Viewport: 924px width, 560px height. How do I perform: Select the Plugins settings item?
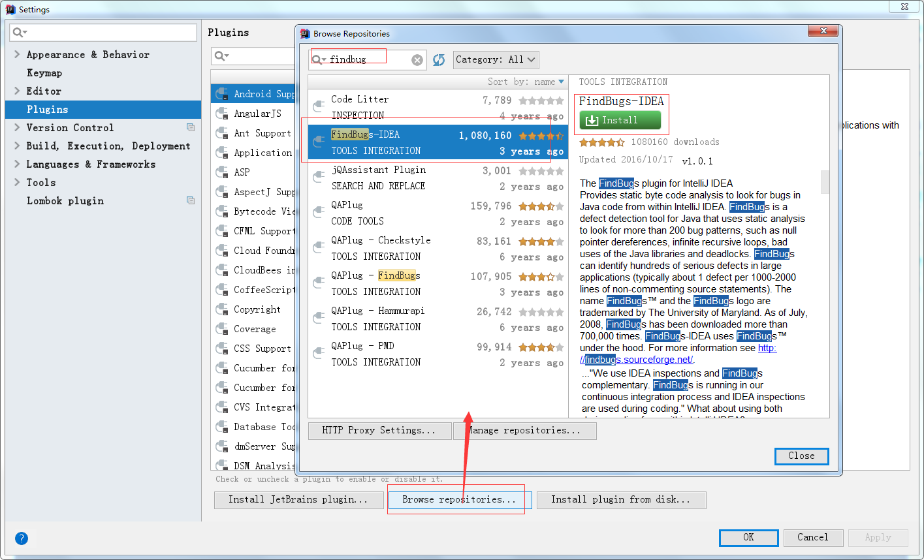coord(103,109)
